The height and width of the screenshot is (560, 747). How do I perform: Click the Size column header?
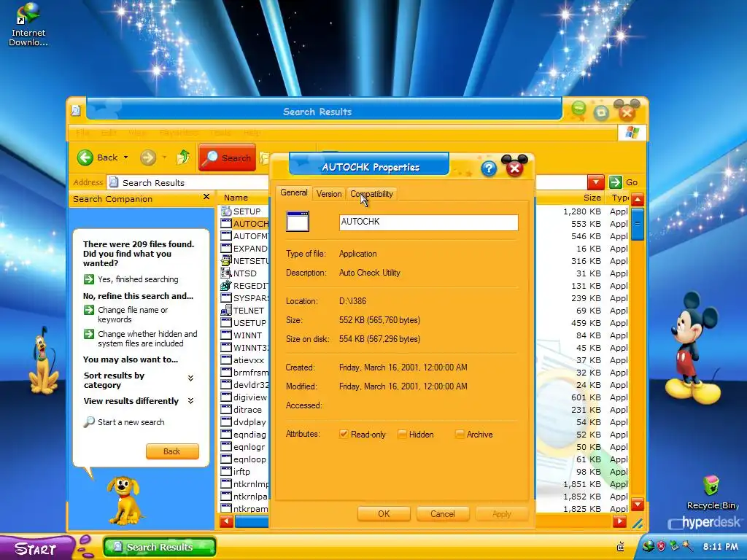592,198
